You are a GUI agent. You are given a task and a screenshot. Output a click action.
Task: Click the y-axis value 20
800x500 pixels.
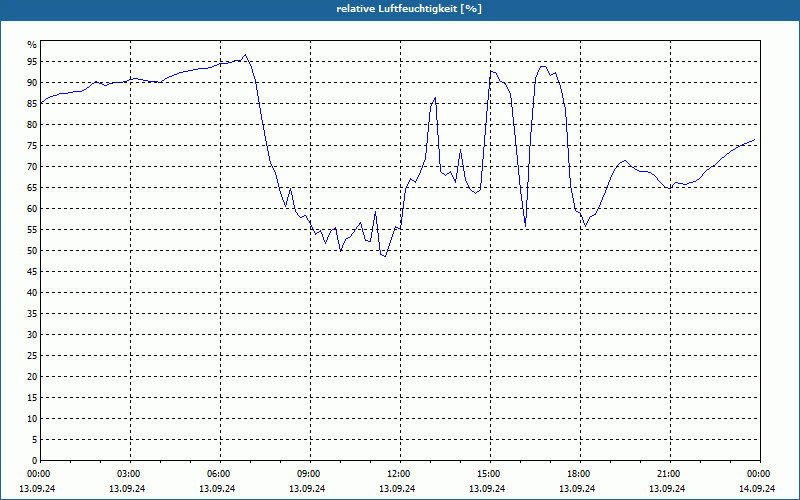(x=32, y=377)
